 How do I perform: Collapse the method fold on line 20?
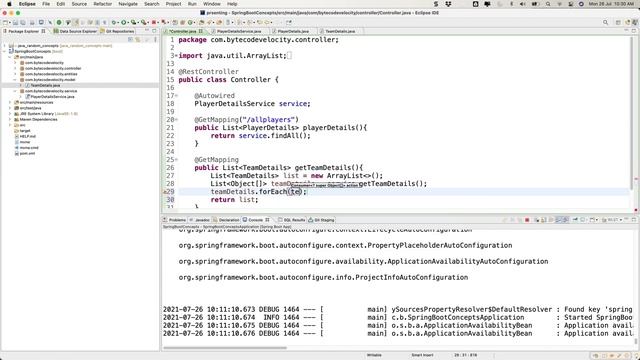coord(176,120)
